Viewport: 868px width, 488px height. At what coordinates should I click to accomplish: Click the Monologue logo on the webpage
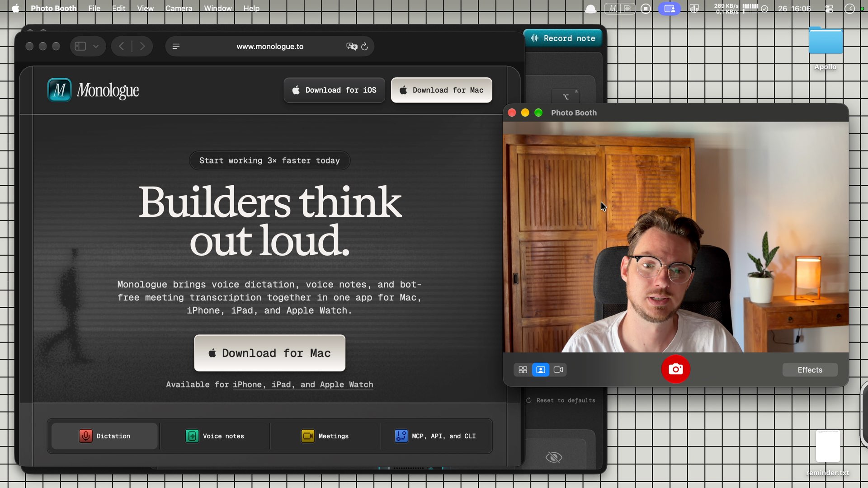tap(93, 90)
